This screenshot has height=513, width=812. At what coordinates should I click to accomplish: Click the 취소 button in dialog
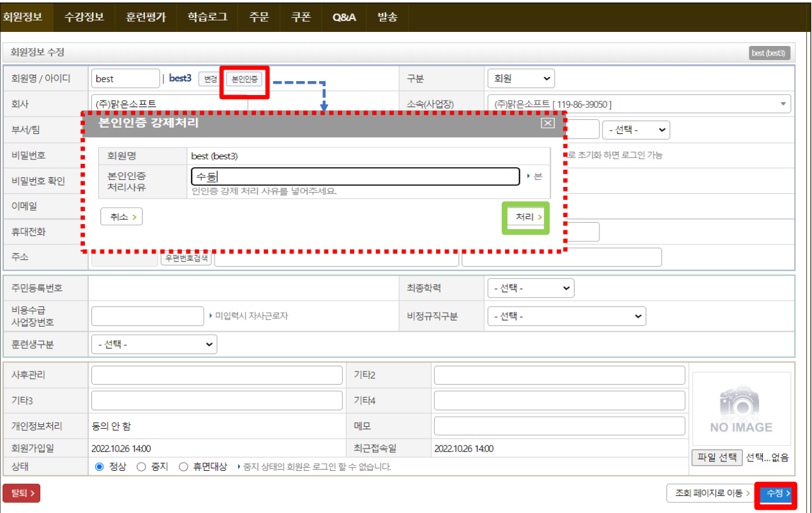(121, 217)
